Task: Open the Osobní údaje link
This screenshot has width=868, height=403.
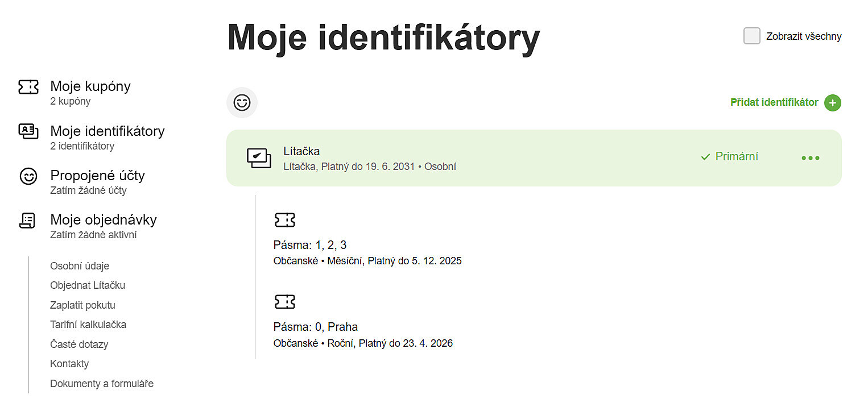Action: (80, 266)
